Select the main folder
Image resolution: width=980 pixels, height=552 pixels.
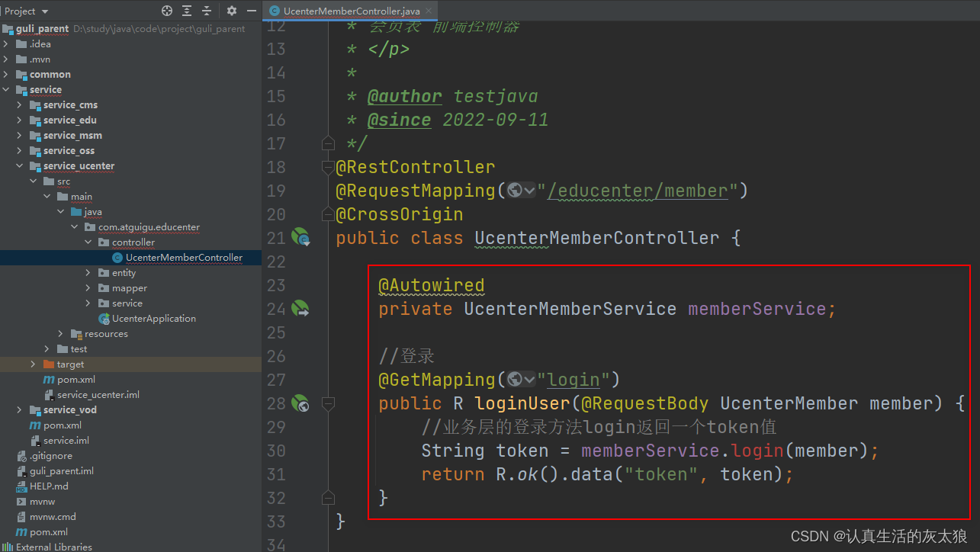[x=82, y=197]
